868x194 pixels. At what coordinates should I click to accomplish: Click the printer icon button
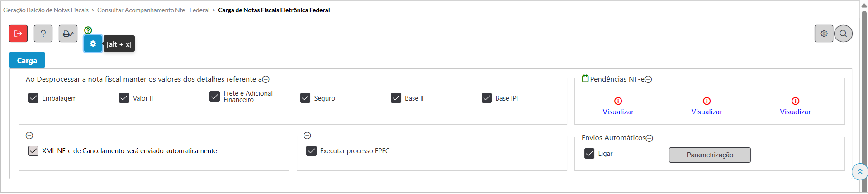68,34
